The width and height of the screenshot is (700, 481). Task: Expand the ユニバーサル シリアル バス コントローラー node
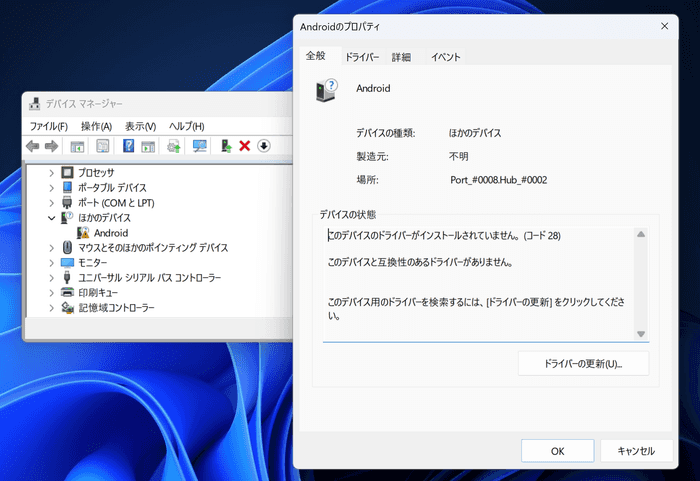point(52,278)
